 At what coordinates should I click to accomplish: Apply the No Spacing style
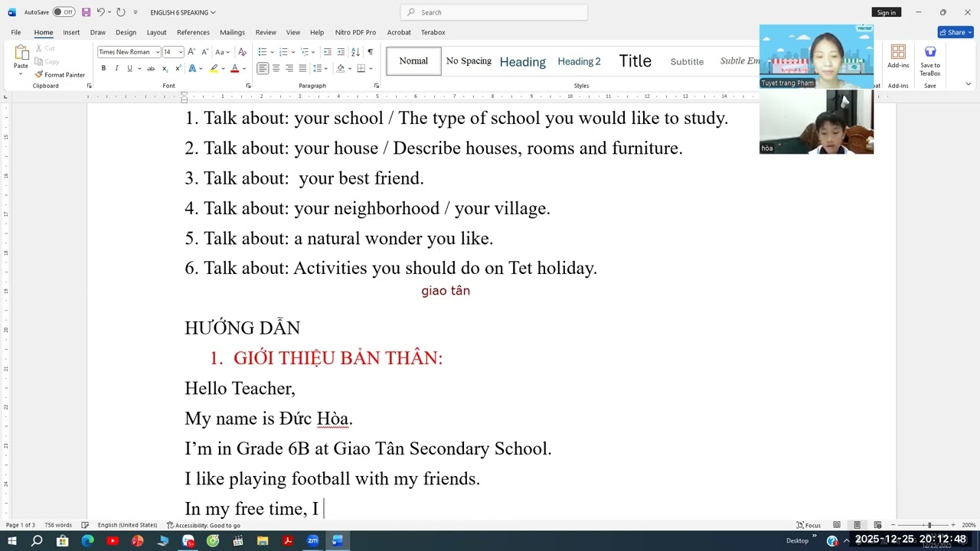[469, 61]
